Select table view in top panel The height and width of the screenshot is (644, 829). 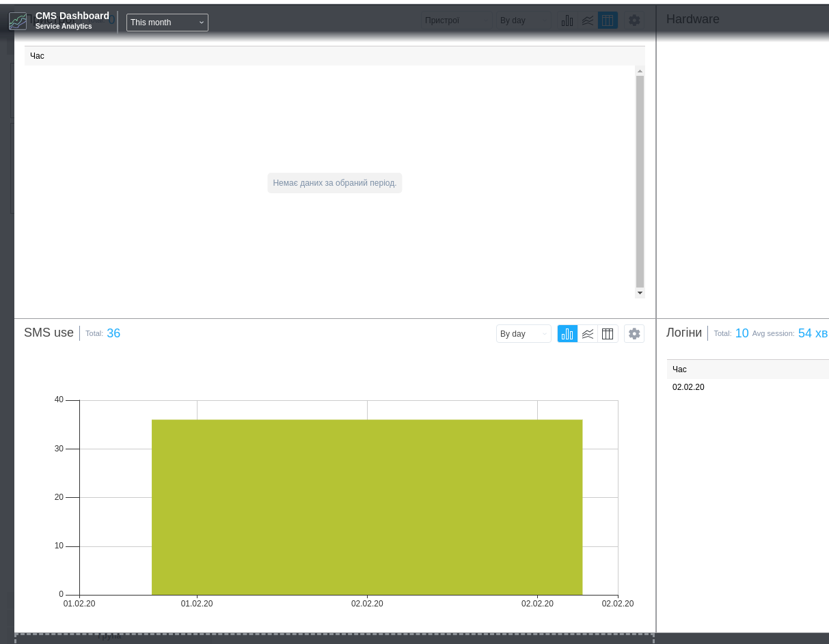608,20
